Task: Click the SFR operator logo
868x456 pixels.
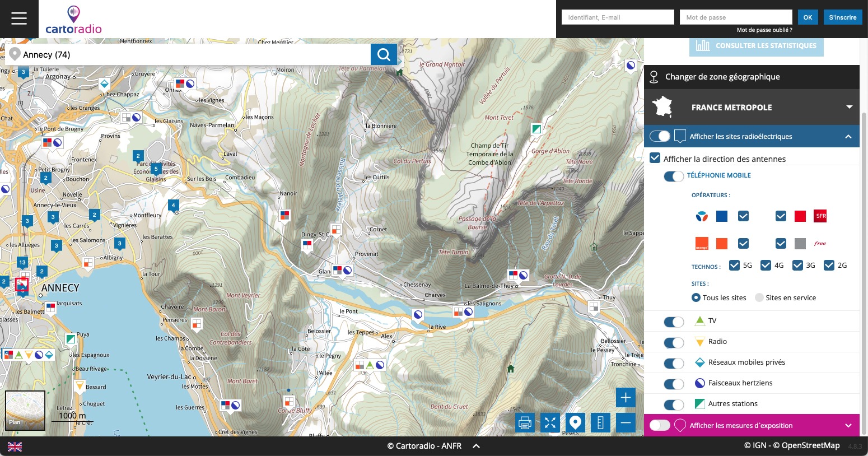Action: point(820,216)
